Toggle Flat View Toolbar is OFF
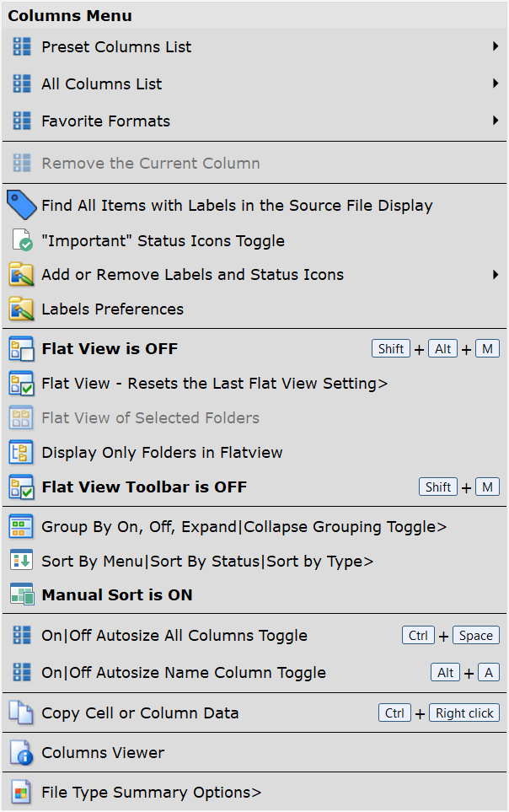The image size is (509, 812). tap(143, 487)
